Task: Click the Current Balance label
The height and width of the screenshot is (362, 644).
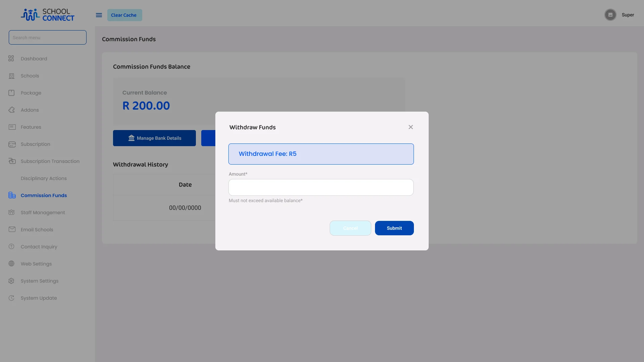Action: pyautogui.click(x=145, y=93)
